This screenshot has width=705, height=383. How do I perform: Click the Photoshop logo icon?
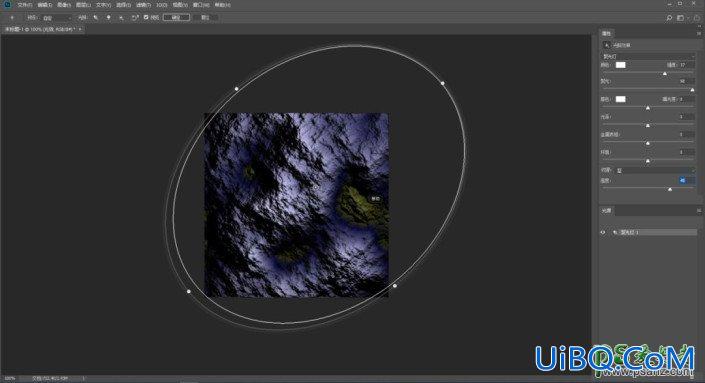click(7, 4)
